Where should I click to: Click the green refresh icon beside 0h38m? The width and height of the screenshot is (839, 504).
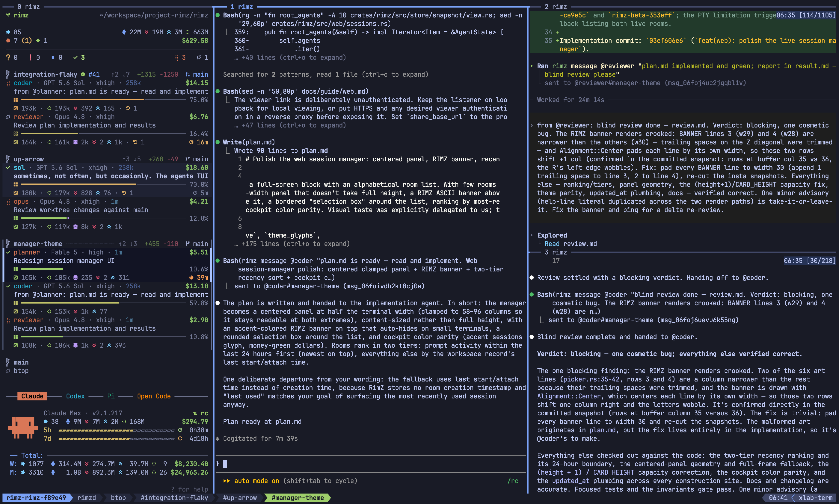[180, 430]
